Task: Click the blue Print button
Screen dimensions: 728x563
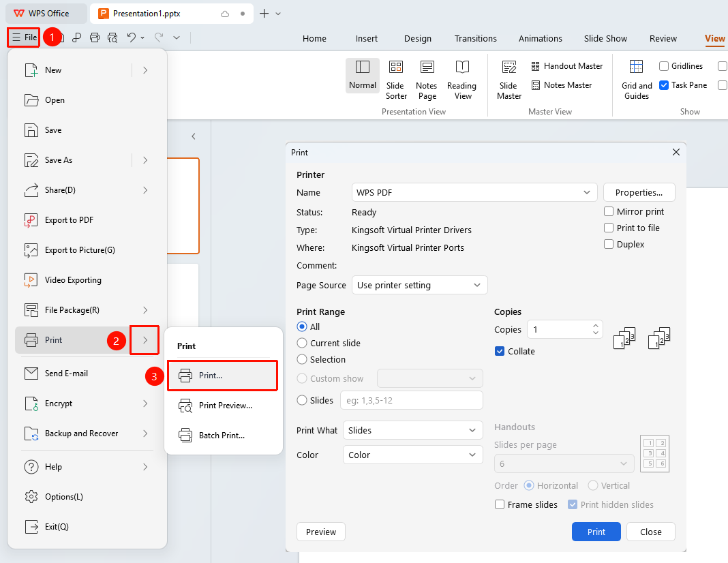Action: point(596,532)
